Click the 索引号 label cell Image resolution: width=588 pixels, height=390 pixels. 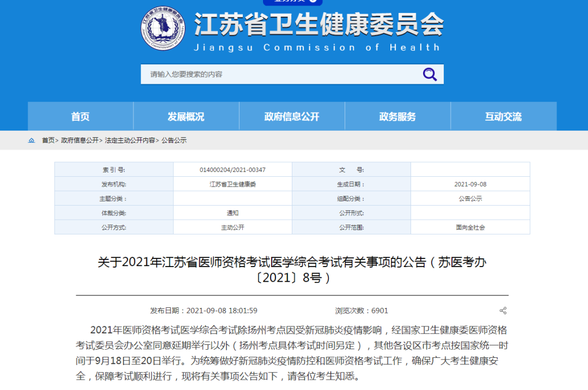point(114,170)
